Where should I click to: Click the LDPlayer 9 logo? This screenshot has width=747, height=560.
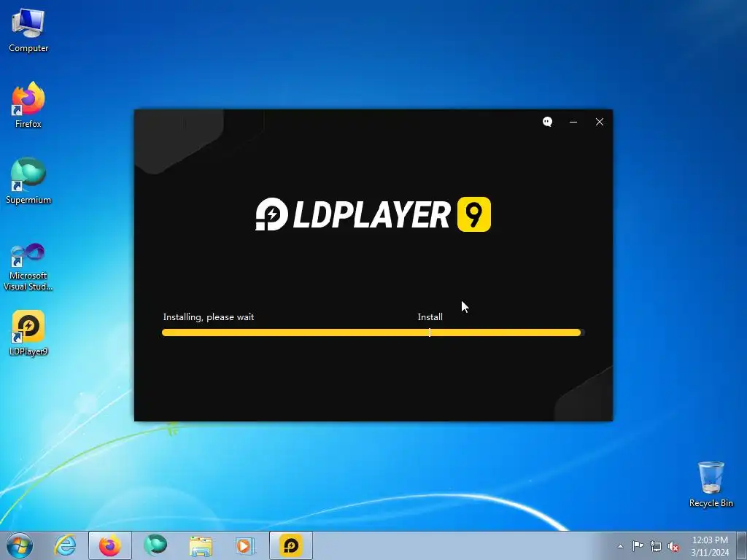pos(373,214)
